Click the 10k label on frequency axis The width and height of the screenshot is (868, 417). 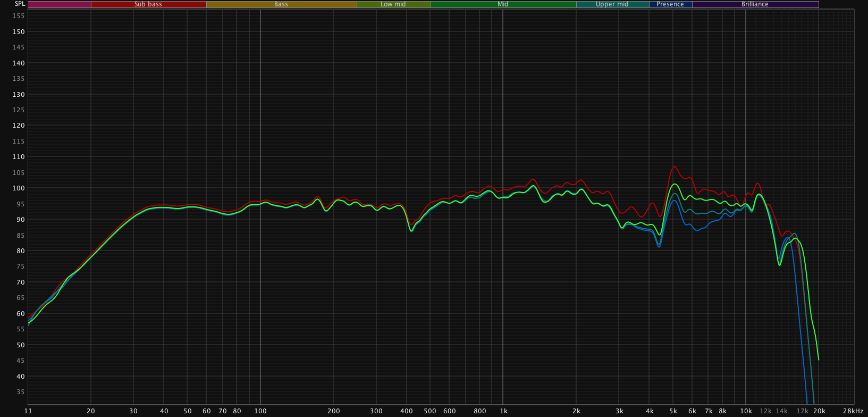click(x=746, y=411)
